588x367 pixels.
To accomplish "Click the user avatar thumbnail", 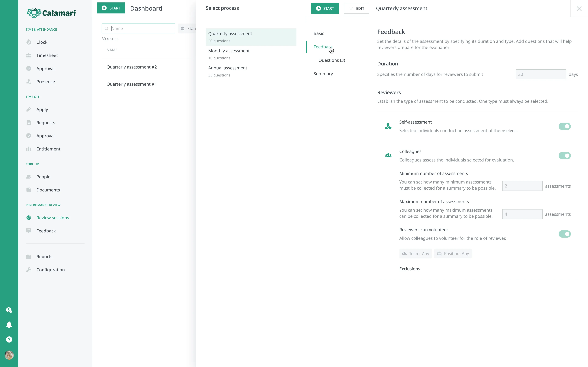I will [9, 355].
